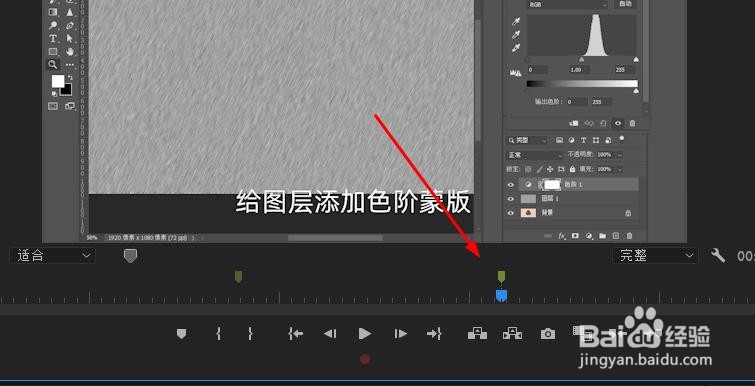Viewport: 755px width, 386px height.
Task: Open the 不透明度 opacity dropdown arrow
Action: (x=619, y=155)
